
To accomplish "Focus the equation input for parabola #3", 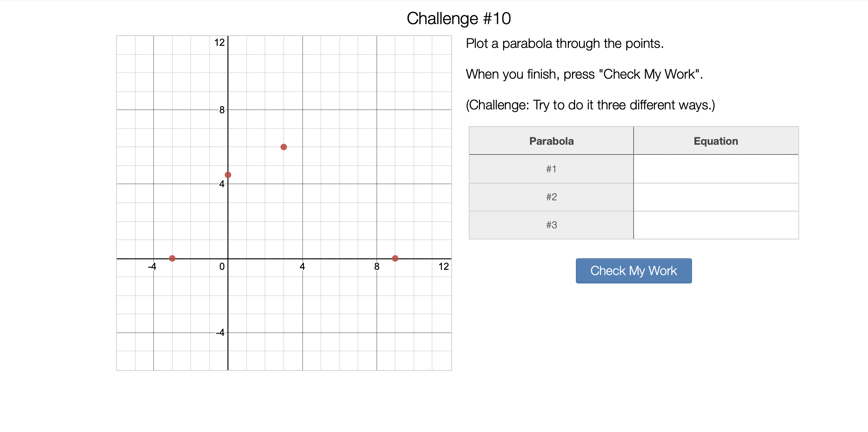I will 716,225.
